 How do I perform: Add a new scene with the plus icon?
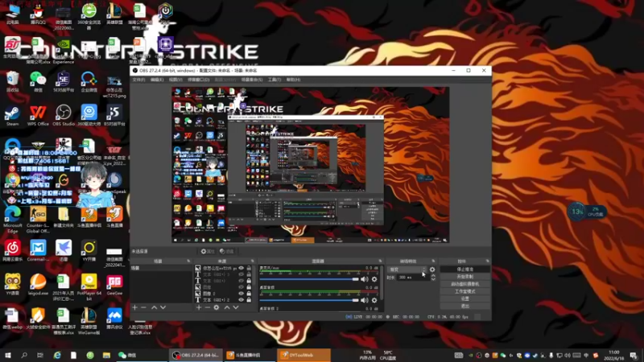(134, 307)
